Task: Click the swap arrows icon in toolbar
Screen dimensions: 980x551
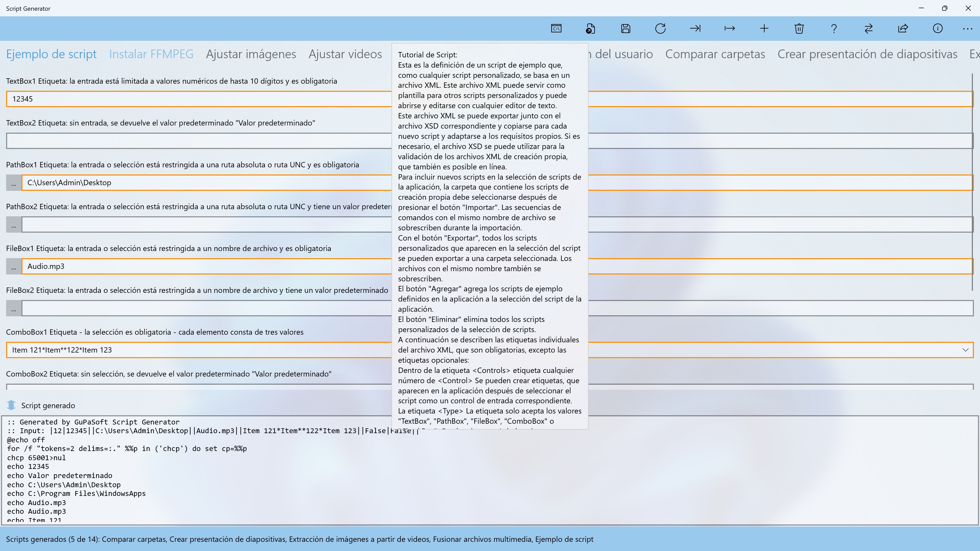Action: 868,29
